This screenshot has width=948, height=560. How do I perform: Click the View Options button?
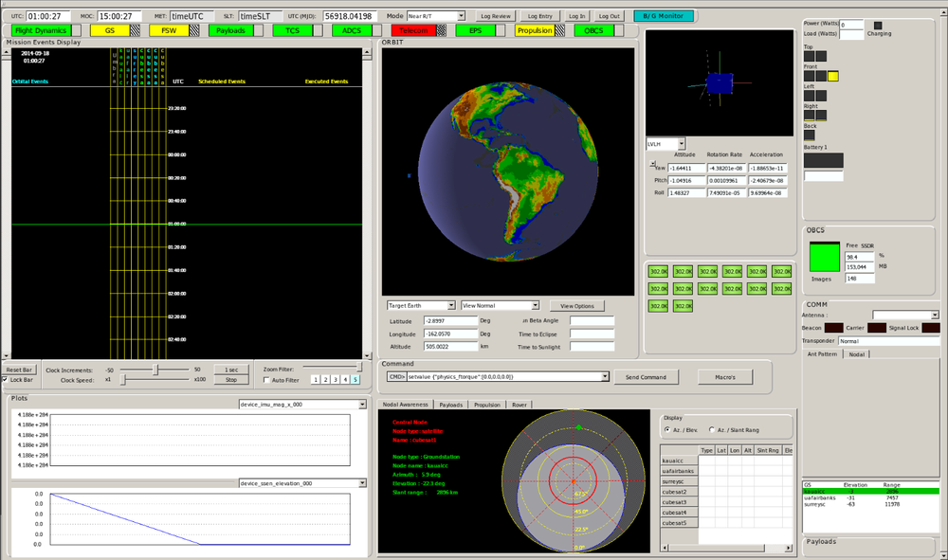pyautogui.click(x=576, y=306)
